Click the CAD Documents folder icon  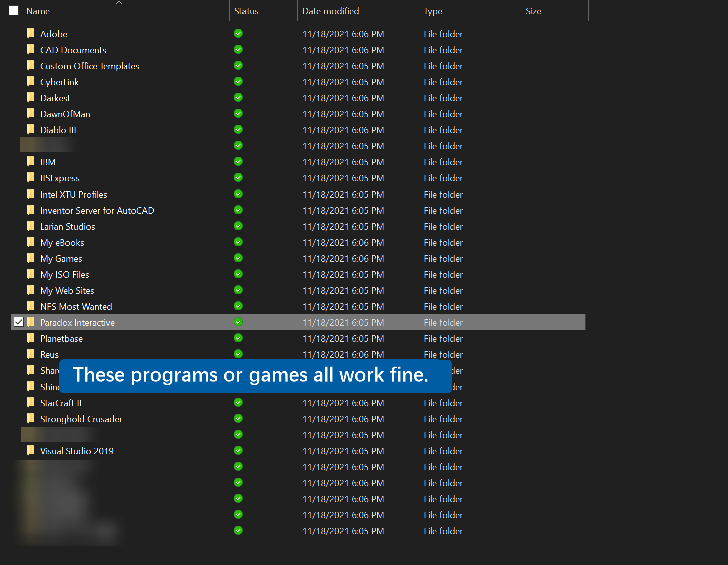tap(31, 50)
